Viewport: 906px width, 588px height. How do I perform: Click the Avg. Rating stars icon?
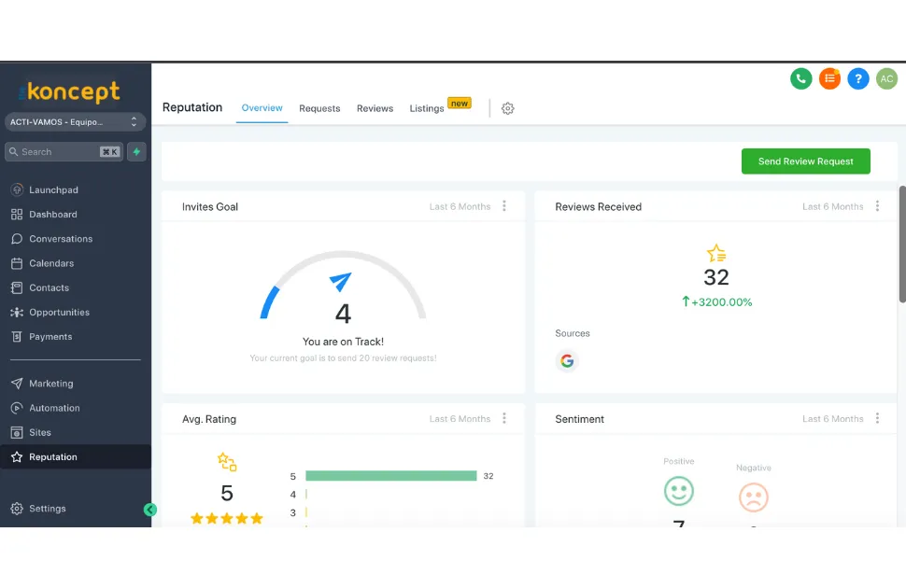click(226, 461)
